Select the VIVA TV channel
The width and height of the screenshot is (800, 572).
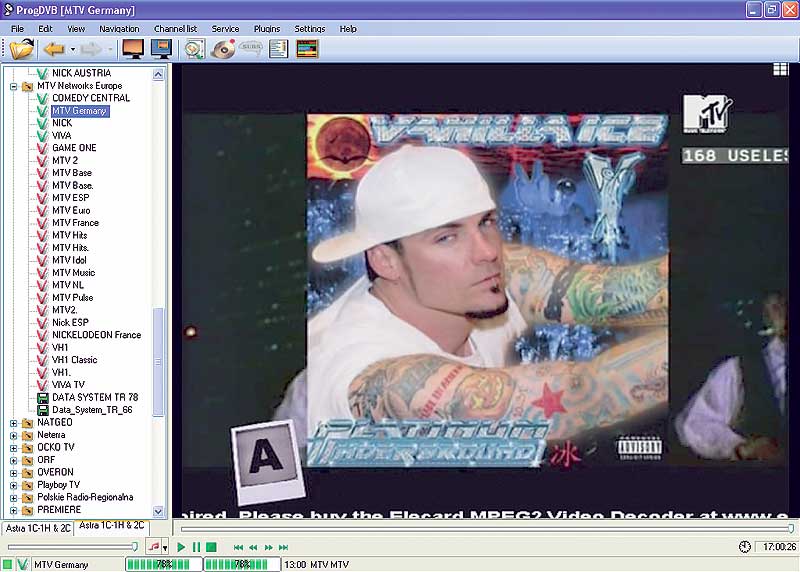coord(68,385)
